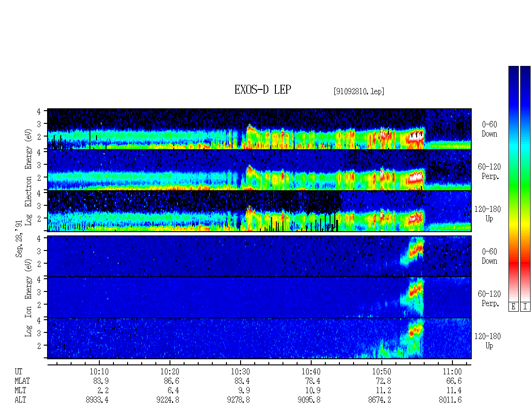Click the ALT value "9095.8"

(x=309, y=400)
